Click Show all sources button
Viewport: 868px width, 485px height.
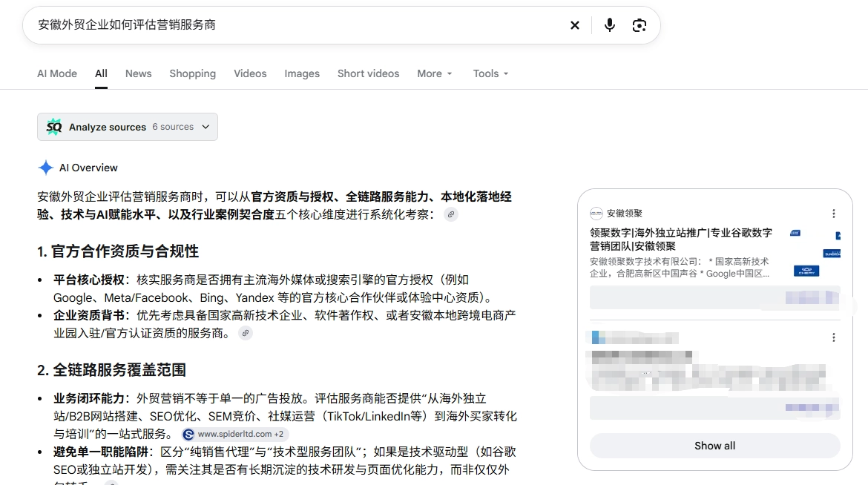[714, 446]
